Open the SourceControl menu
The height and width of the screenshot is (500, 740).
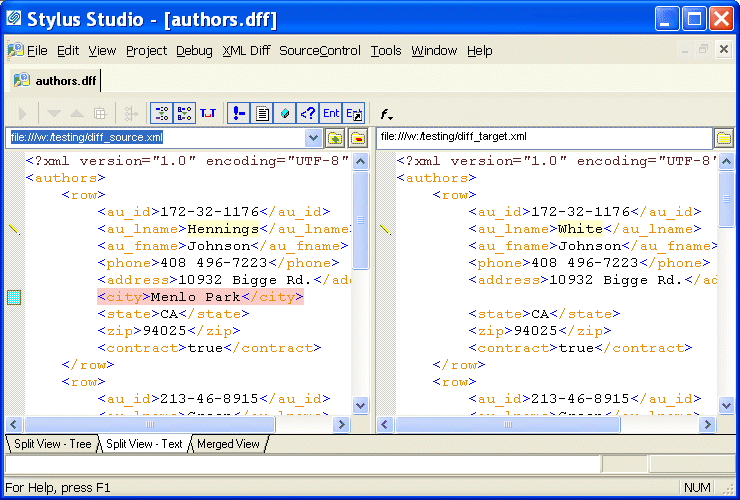[319, 51]
